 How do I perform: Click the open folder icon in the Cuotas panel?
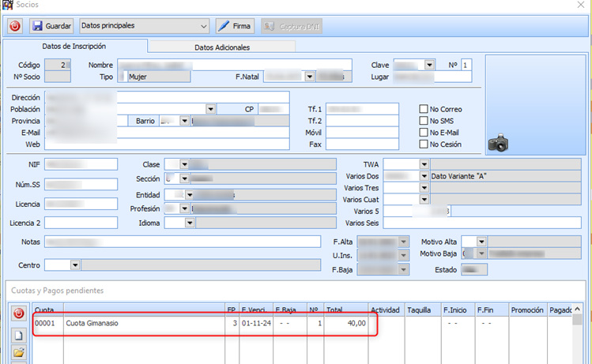click(19, 352)
